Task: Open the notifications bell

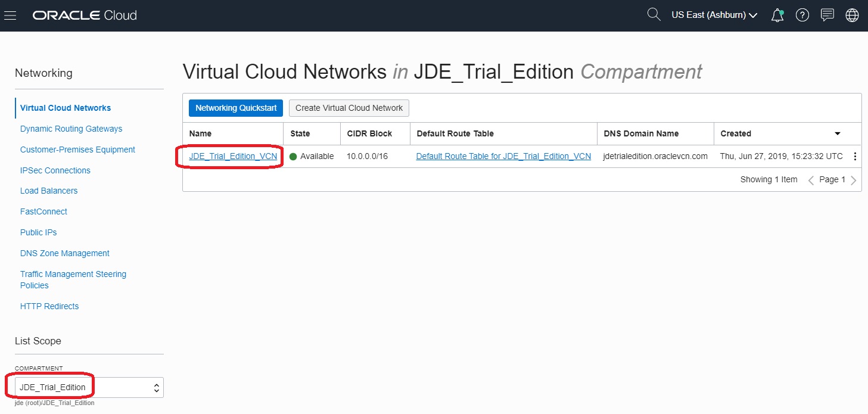Action: pyautogui.click(x=777, y=15)
